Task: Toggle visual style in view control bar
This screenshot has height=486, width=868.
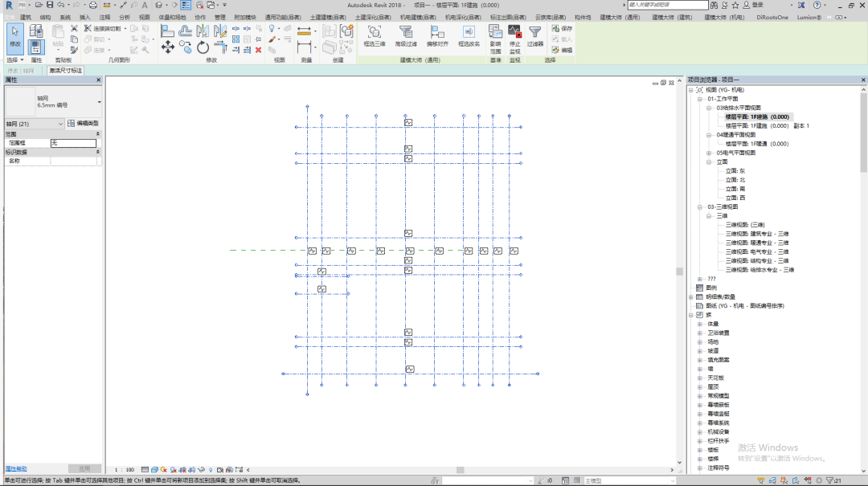Action: [x=154, y=470]
